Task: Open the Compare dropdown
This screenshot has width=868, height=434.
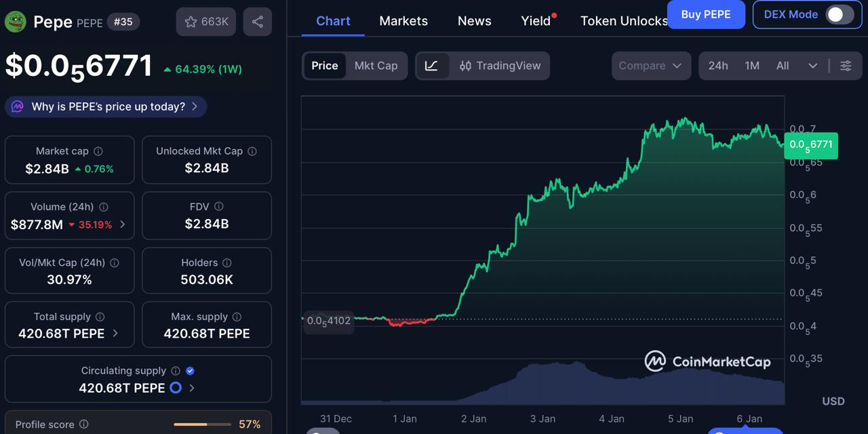Action: pos(650,66)
